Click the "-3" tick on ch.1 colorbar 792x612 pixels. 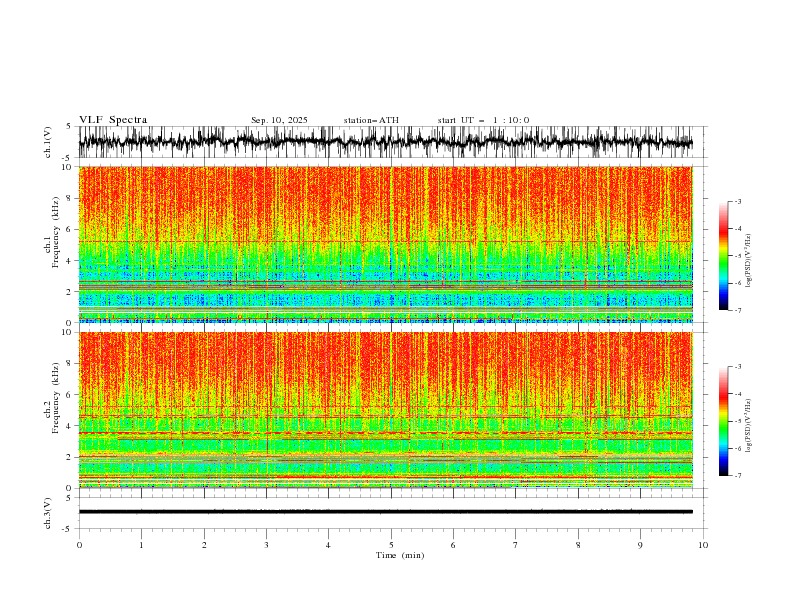click(x=737, y=201)
